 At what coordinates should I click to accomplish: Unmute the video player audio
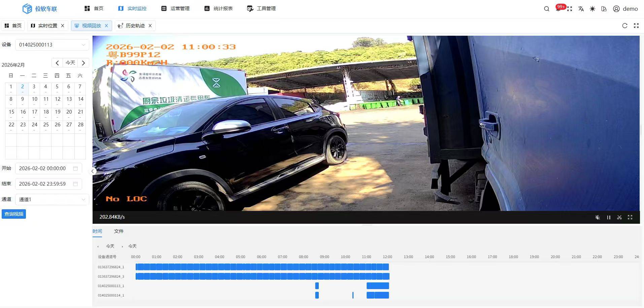click(x=598, y=217)
